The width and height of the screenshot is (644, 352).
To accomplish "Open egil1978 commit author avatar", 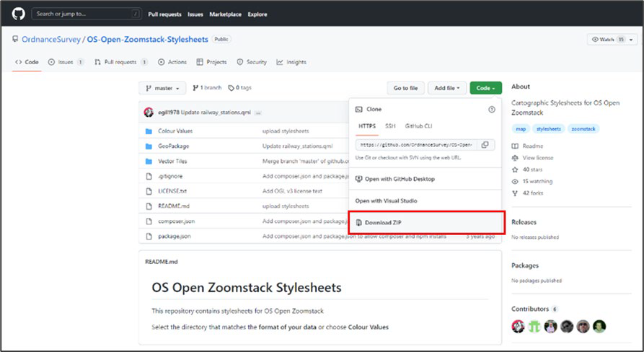I will (x=149, y=112).
